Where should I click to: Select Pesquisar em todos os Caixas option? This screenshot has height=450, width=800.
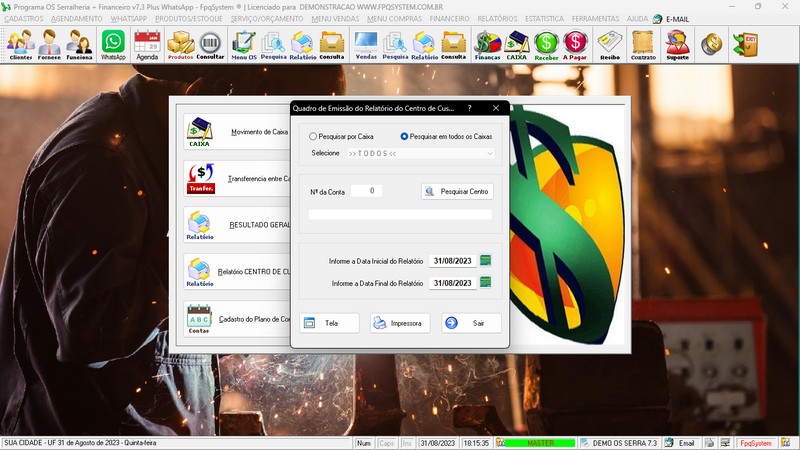[405, 136]
